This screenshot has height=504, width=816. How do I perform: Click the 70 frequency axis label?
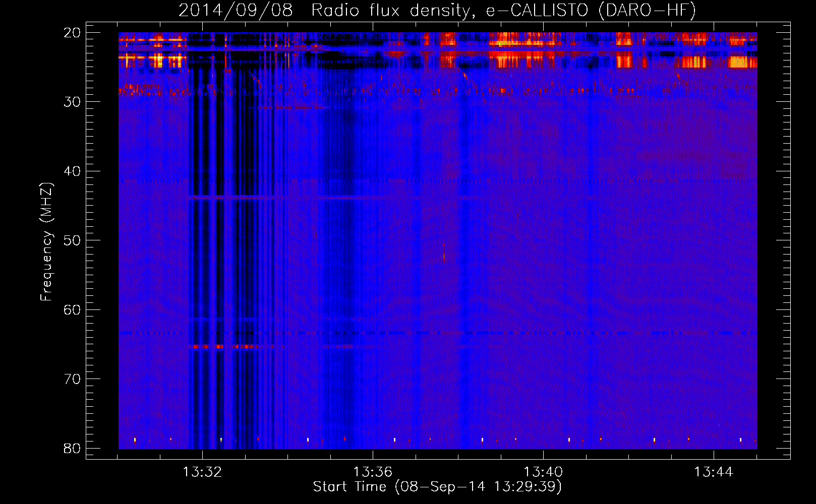coord(72,379)
